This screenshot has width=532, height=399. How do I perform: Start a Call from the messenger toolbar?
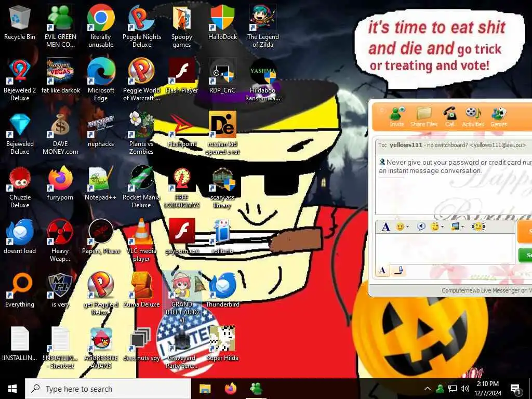[x=450, y=117]
